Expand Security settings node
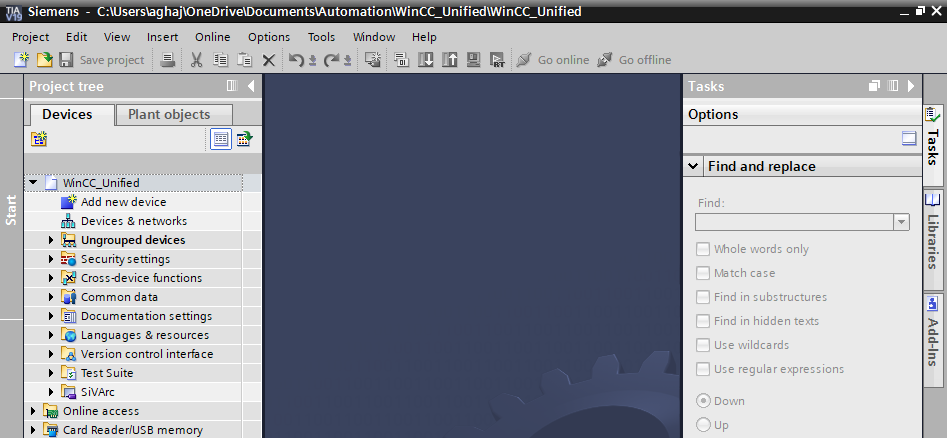Image resolution: width=947 pixels, height=438 pixels. [x=51, y=259]
